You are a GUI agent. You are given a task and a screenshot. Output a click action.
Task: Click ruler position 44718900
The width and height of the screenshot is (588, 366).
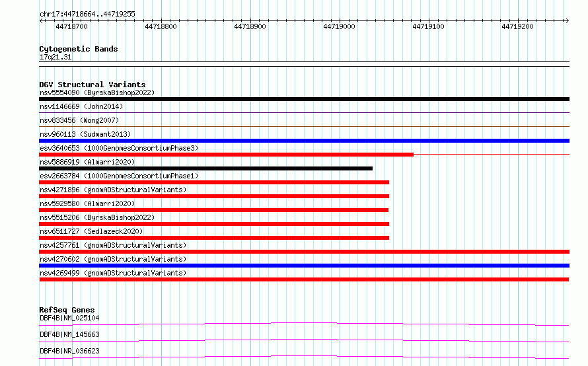tap(250, 26)
